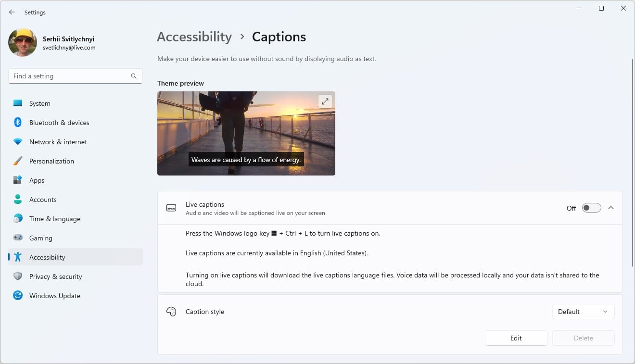Select Personalization in sidebar
This screenshot has width=635, height=364.
pyautogui.click(x=76, y=161)
